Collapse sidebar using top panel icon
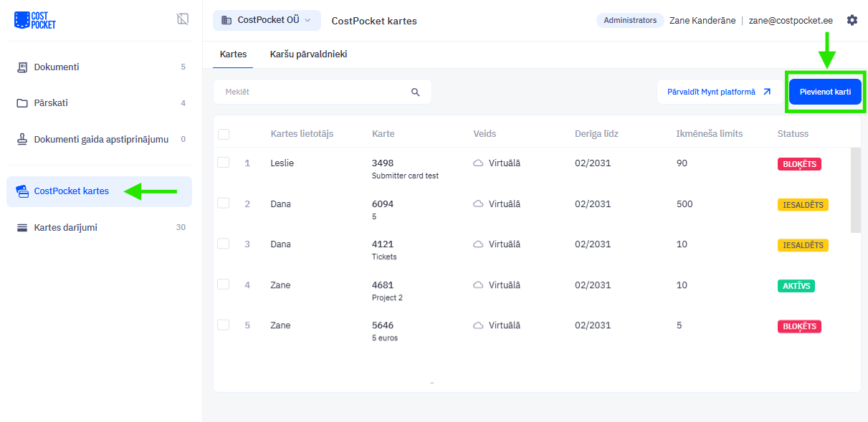The image size is (868, 422). coord(183,19)
